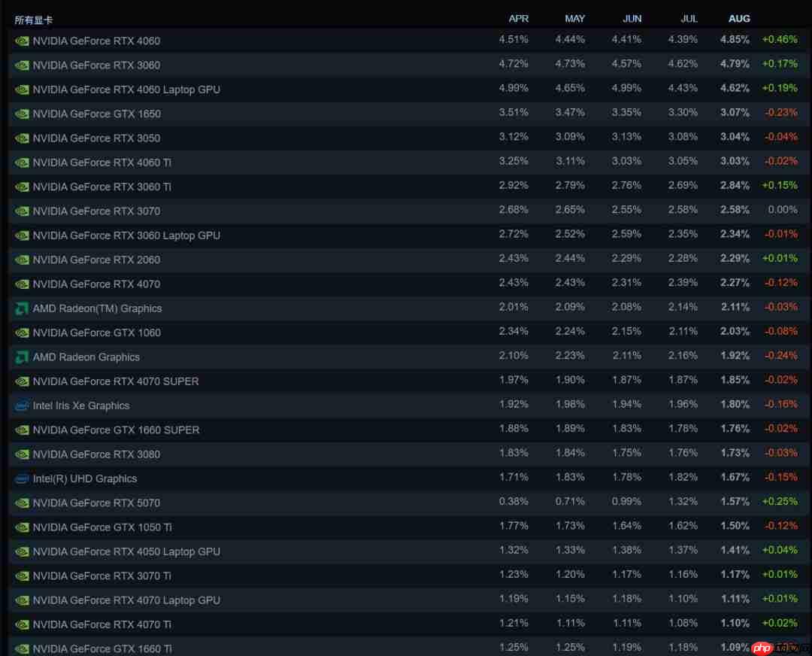Screen dimensions: 812x656
Task: Click the AMD icon beside AMD Radeon(TM) Graphics
Action: tap(21, 308)
